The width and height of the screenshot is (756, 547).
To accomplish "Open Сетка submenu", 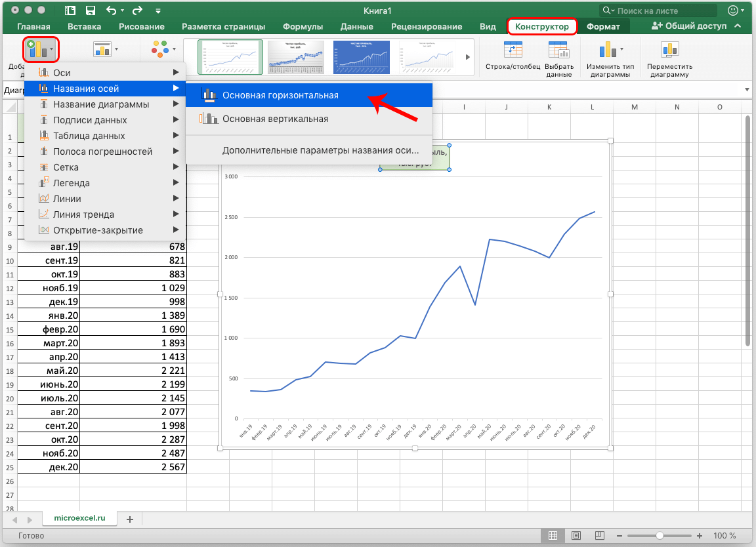I will [x=105, y=167].
